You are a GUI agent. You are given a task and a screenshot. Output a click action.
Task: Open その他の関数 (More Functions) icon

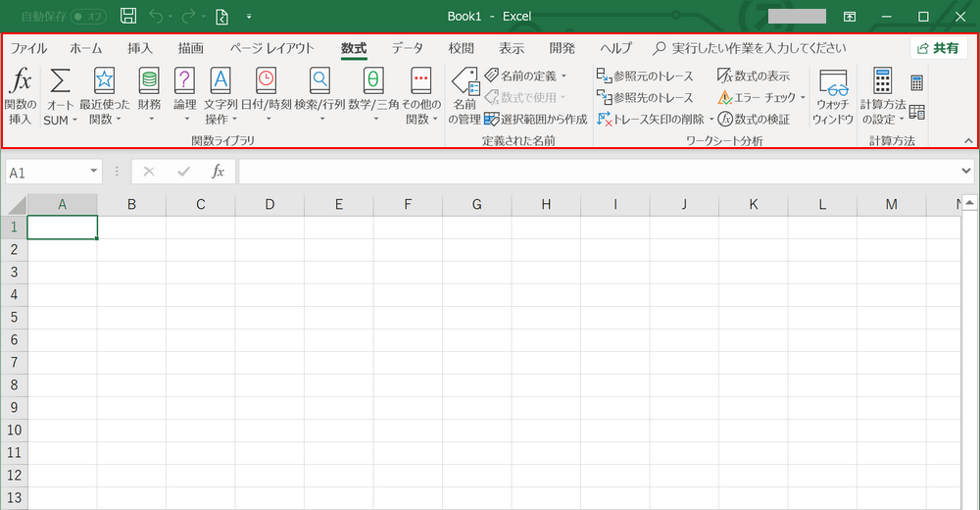coord(421,80)
